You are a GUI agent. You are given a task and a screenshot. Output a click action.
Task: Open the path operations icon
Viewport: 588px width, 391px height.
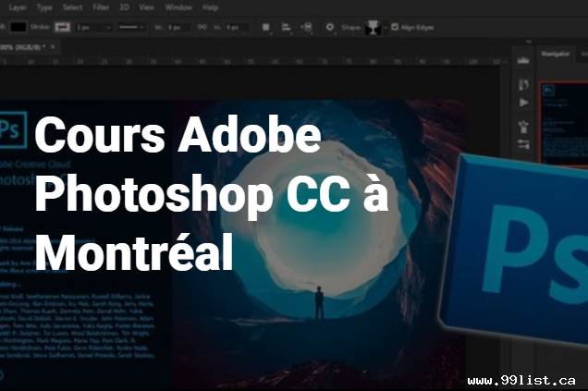pyautogui.click(x=266, y=27)
